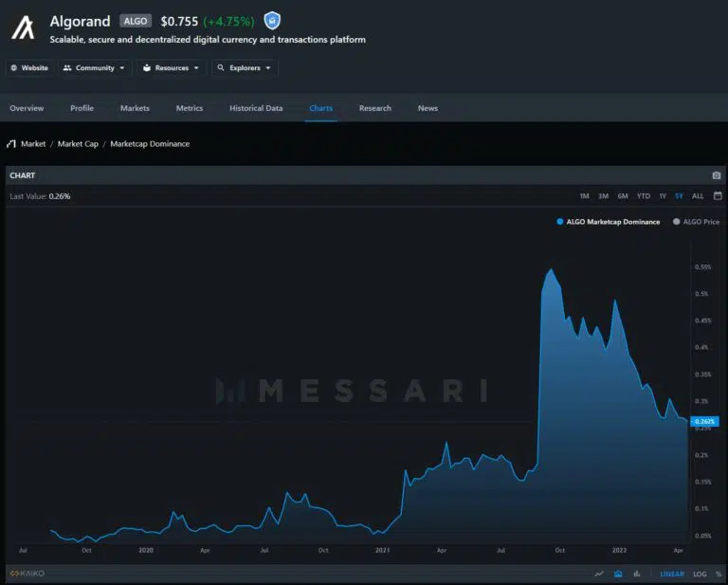This screenshot has width=728, height=585.
Task: Open the Charts tab
Action: tap(320, 108)
